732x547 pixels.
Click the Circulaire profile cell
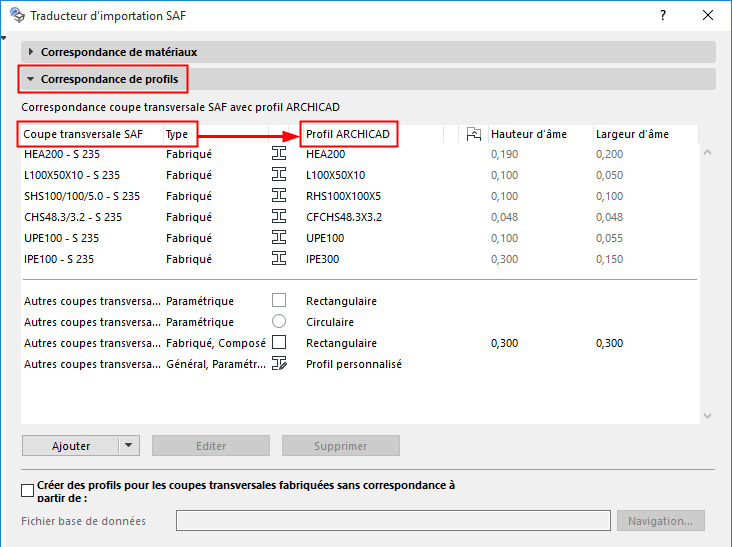pos(330,322)
